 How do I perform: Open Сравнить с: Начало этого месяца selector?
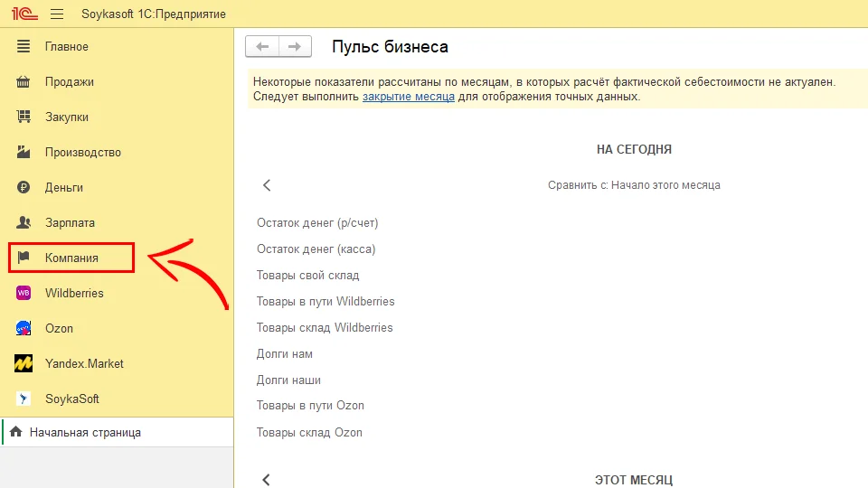pyautogui.click(x=633, y=185)
